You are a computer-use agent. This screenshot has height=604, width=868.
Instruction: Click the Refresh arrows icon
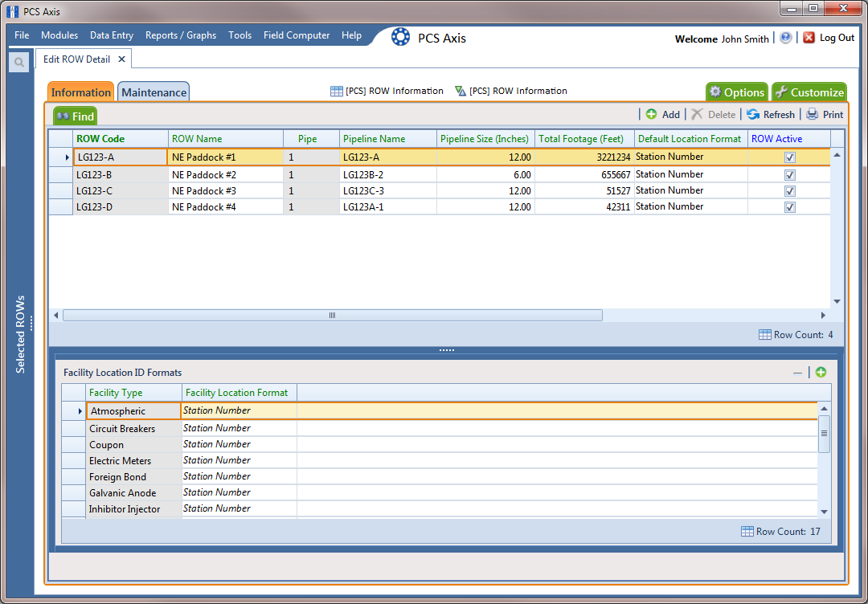click(x=752, y=114)
